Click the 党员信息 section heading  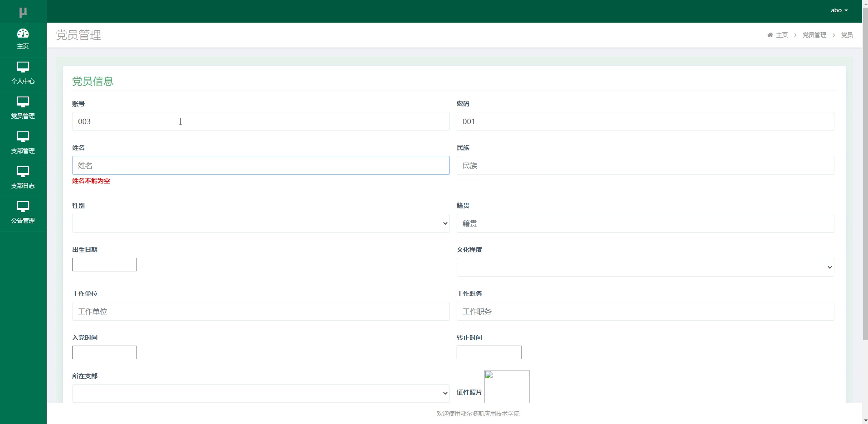(93, 81)
